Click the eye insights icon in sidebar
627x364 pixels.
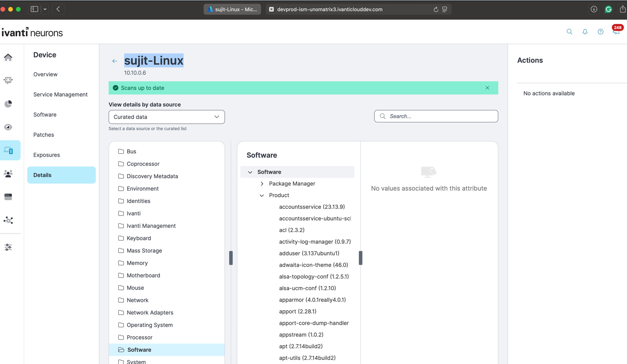point(8,127)
